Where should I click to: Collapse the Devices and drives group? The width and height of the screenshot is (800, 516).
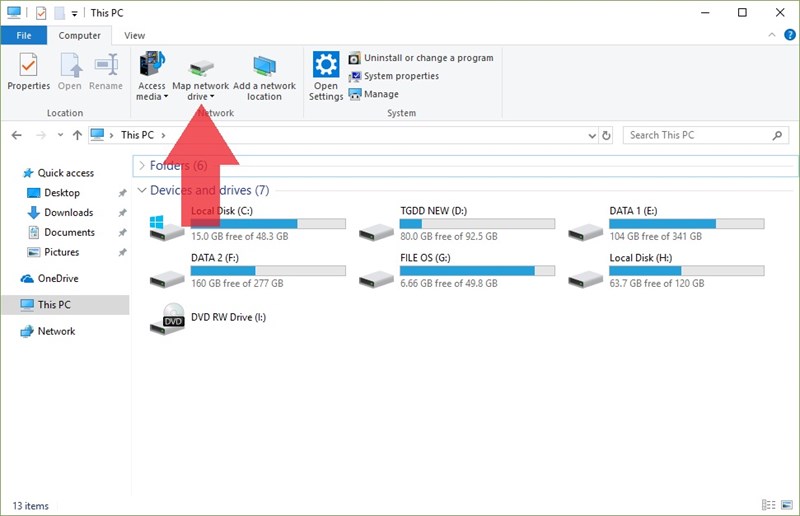142,190
